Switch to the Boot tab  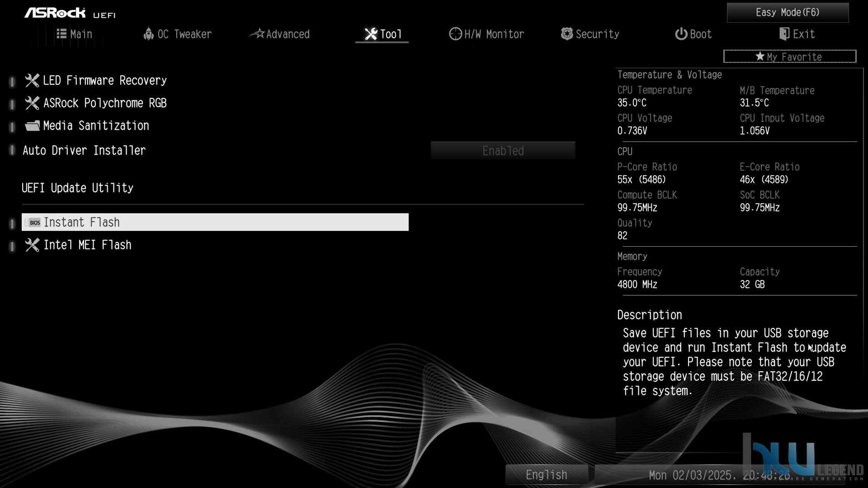click(x=693, y=34)
